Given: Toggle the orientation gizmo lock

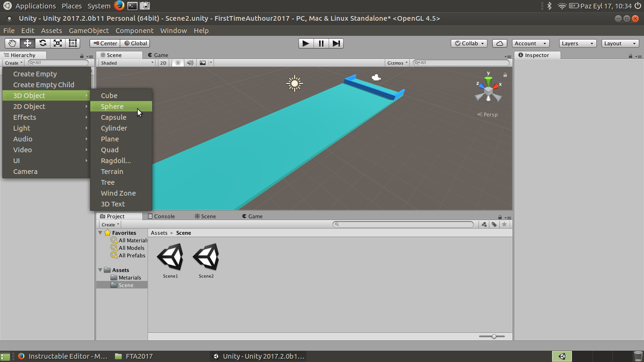Looking at the screenshot, I should pos(505,74).
